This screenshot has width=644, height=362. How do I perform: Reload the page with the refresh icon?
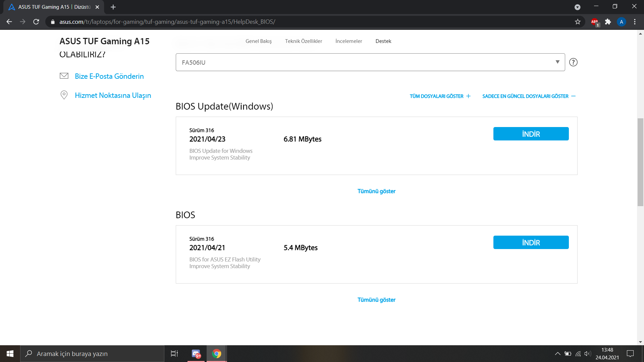pyautogui.click(x=36, y=22)
